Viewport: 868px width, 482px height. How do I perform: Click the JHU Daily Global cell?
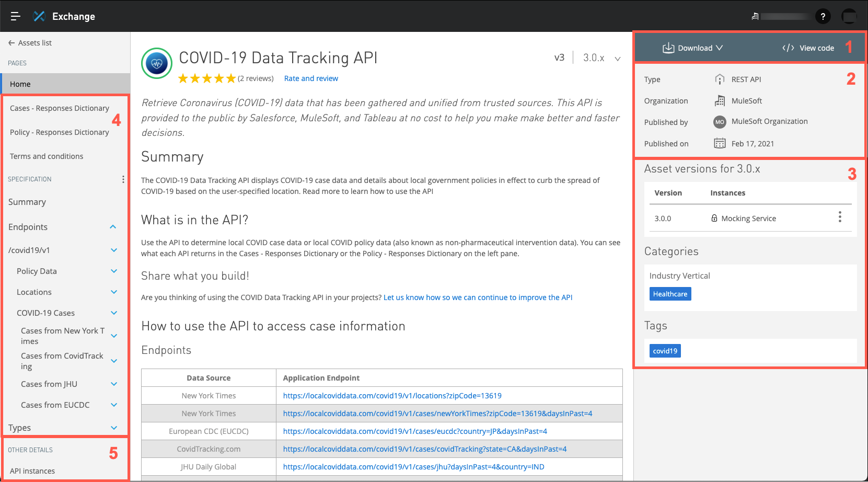pos(209,467)
